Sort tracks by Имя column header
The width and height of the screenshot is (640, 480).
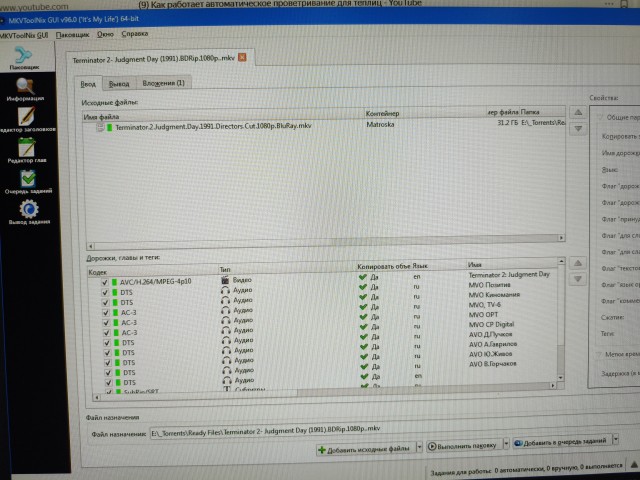pos(512,264)
